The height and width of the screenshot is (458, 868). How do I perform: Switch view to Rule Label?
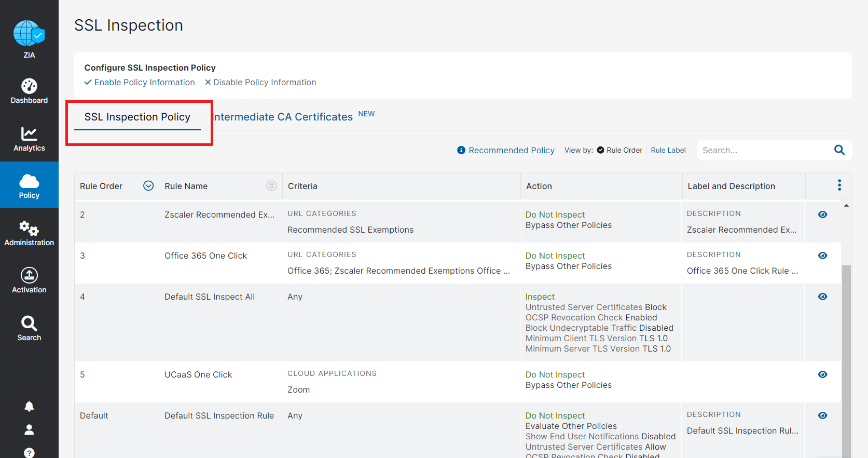click(x=668, y=150)
